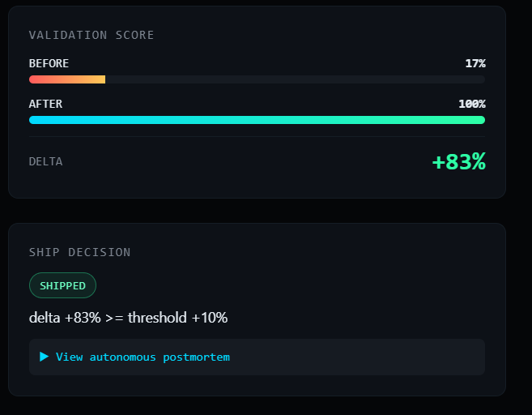Screen dimensions: 532x415
Task: Click the BEFORE label
Action: 49,63
